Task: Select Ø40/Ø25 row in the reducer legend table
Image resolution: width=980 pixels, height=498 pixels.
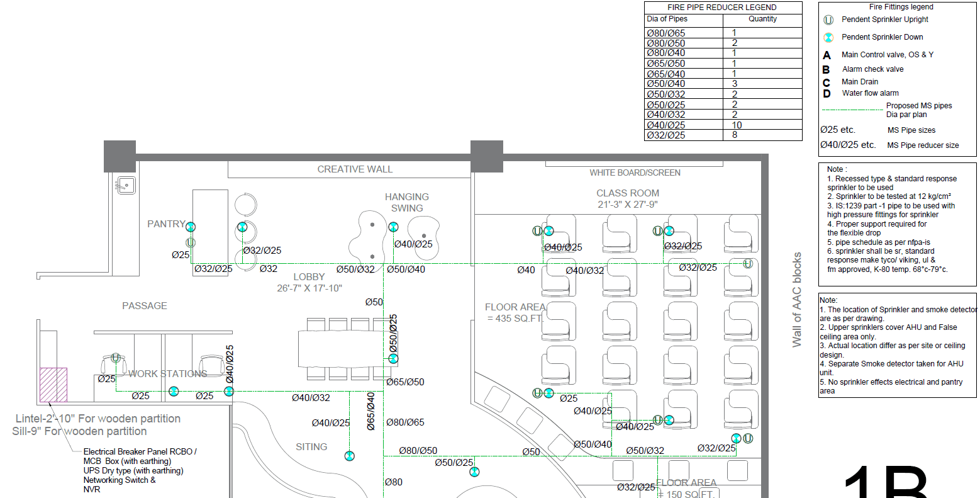Action: click(x=723, y=125)
